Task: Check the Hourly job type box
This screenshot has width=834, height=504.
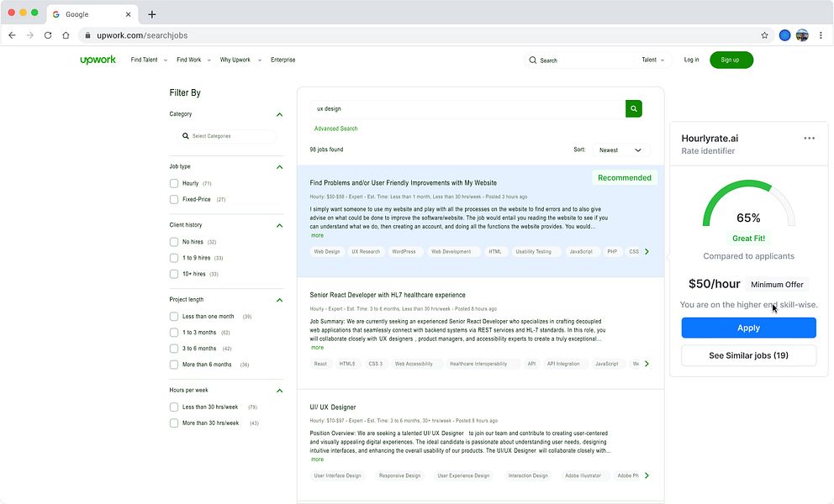Action: (174, 183)
